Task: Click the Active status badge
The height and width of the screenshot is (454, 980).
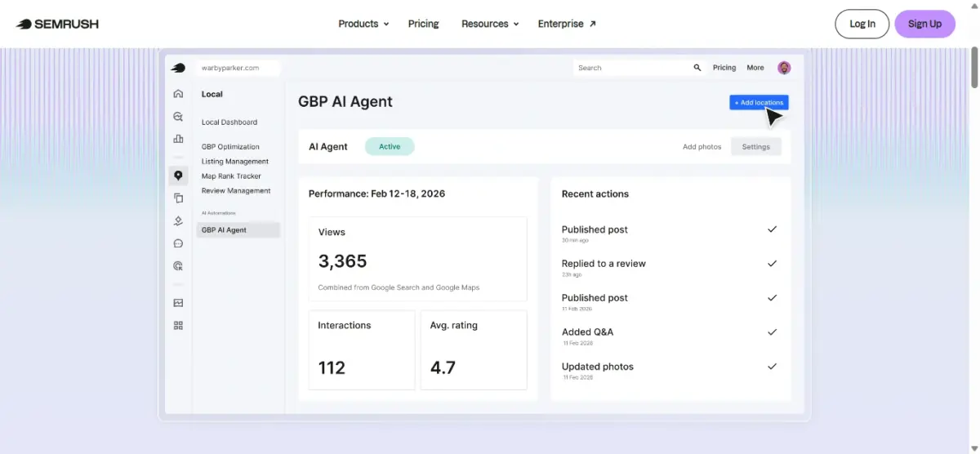Action: point(390,147)
